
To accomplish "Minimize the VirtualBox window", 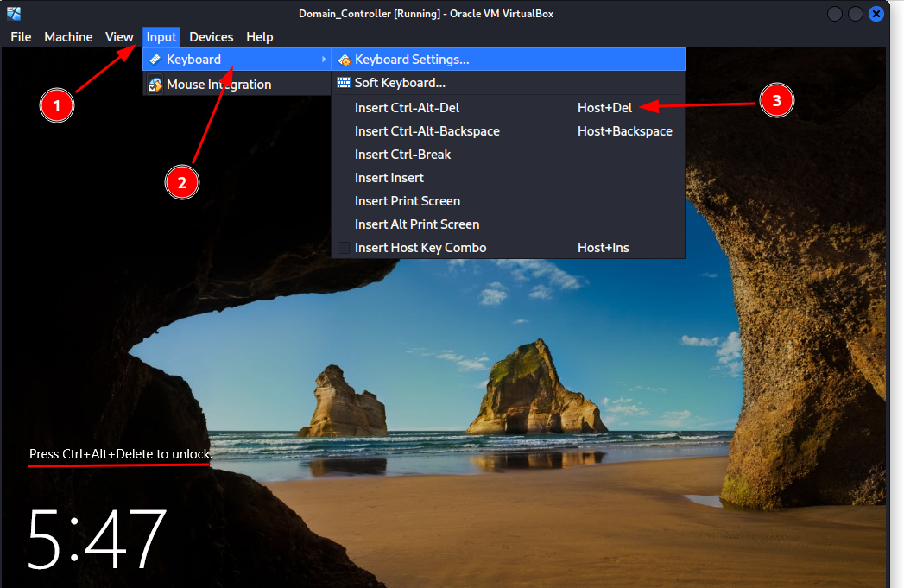I will point(835,14).
